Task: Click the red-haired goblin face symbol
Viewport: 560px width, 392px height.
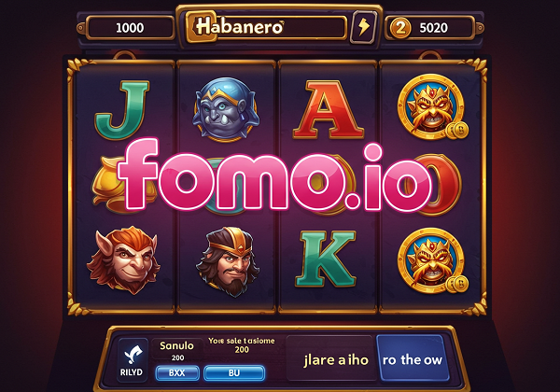Action: point(123,259)
